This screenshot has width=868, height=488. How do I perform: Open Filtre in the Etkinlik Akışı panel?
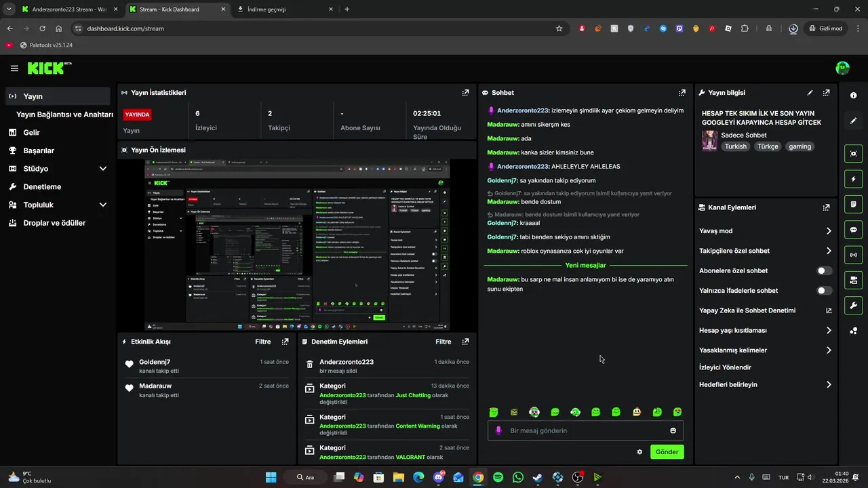click(263, 342)
